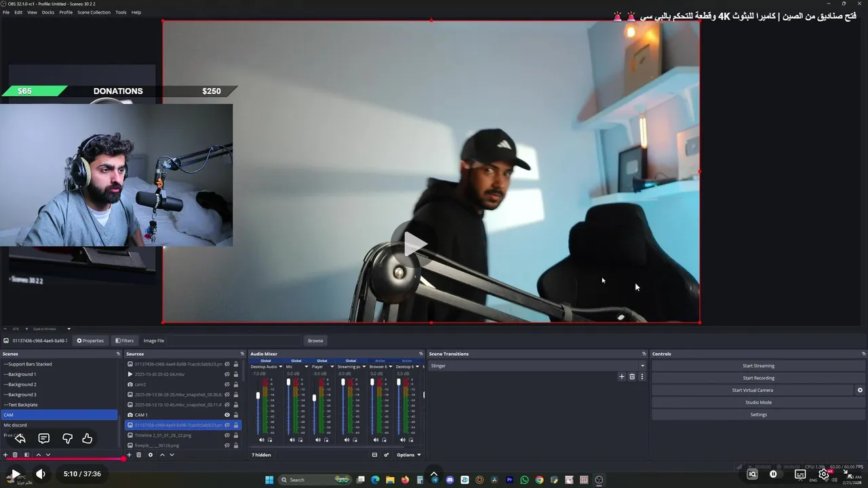Image resolution: width=868 pixels, height=488 pixels.
Task: Open the Scene Collection menu
Action: point(94,12)
